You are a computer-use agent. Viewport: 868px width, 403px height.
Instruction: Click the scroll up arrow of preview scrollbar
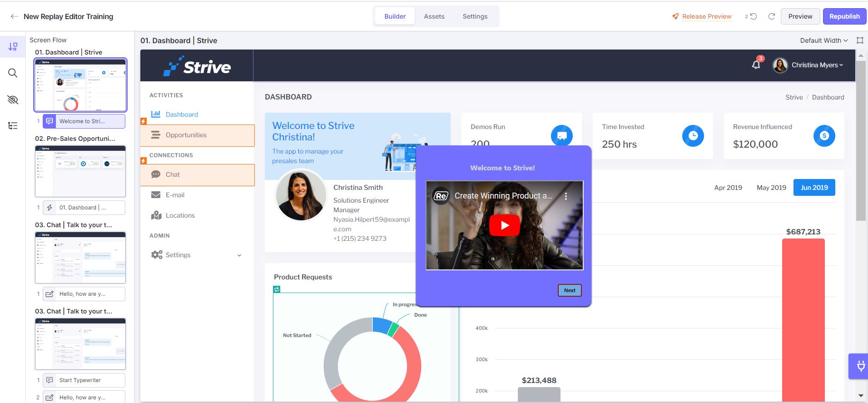(861, 55)
